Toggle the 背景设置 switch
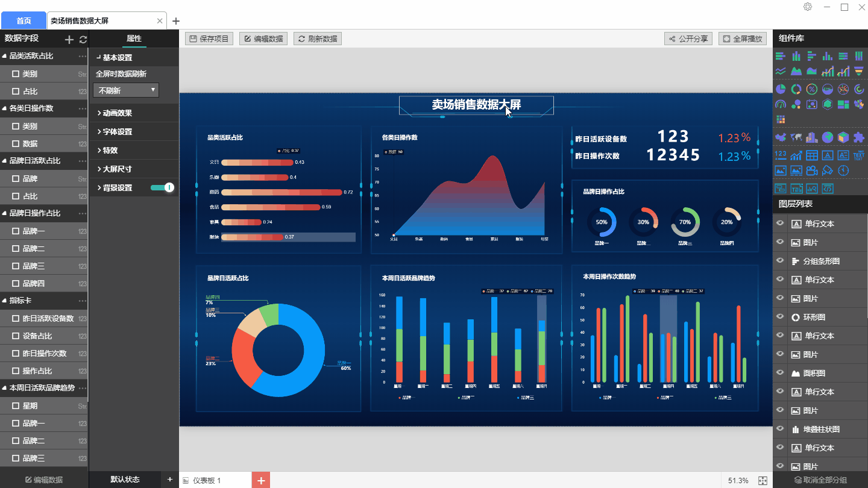 click(x=162, y=187)
